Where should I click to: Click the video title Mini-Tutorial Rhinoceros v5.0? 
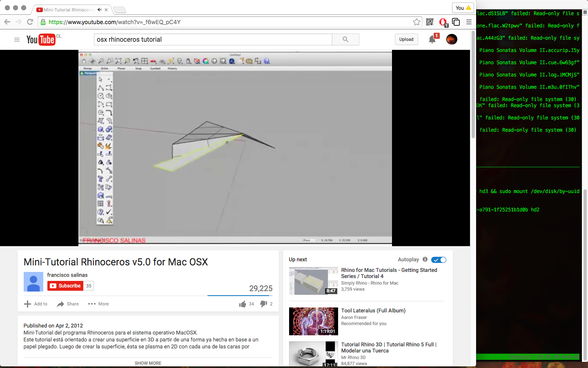coord(116,262)
